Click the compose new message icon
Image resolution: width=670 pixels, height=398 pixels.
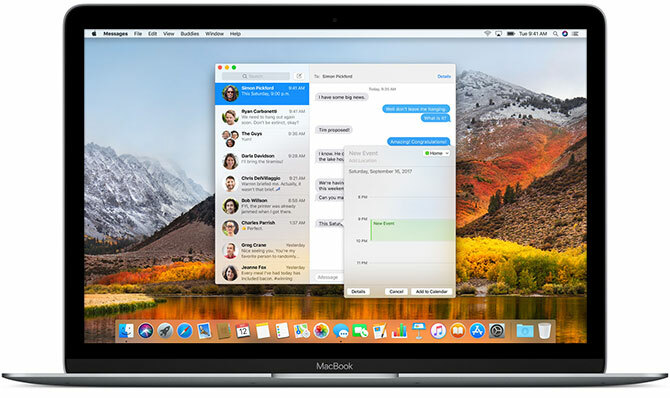pos(300,76)
